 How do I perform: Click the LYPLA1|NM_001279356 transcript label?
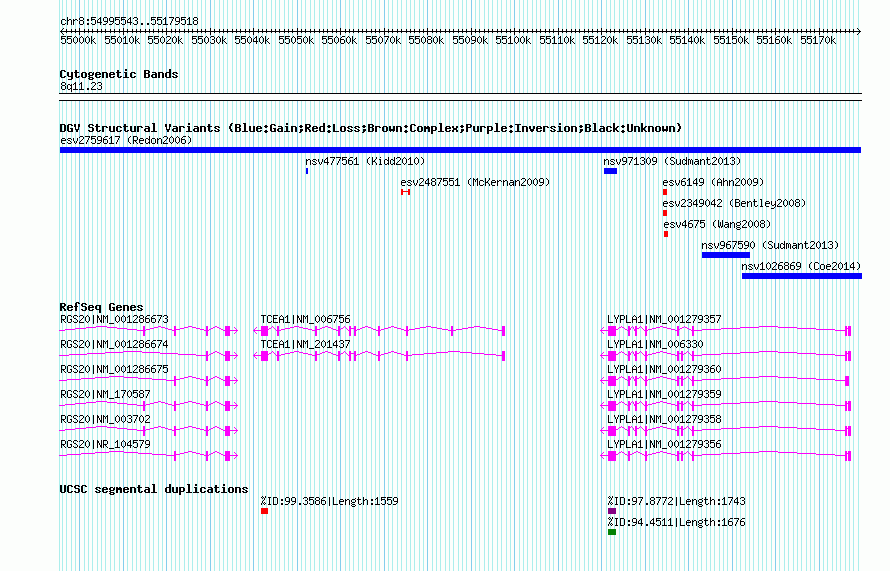pos(664,444)
